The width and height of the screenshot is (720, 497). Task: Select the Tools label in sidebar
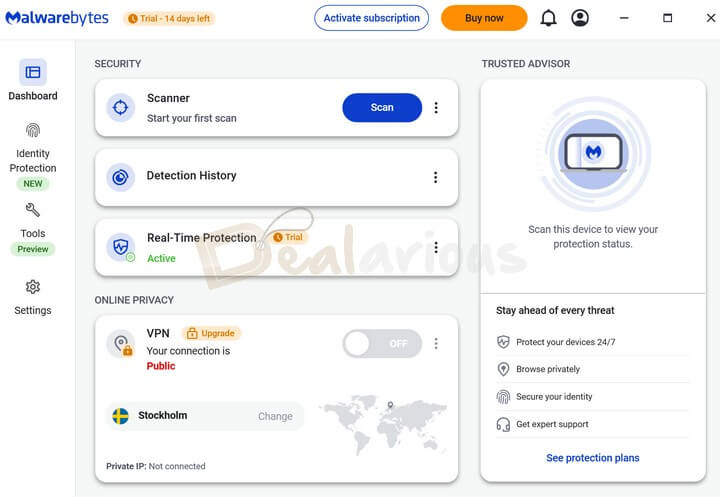[x=33, y=233]
